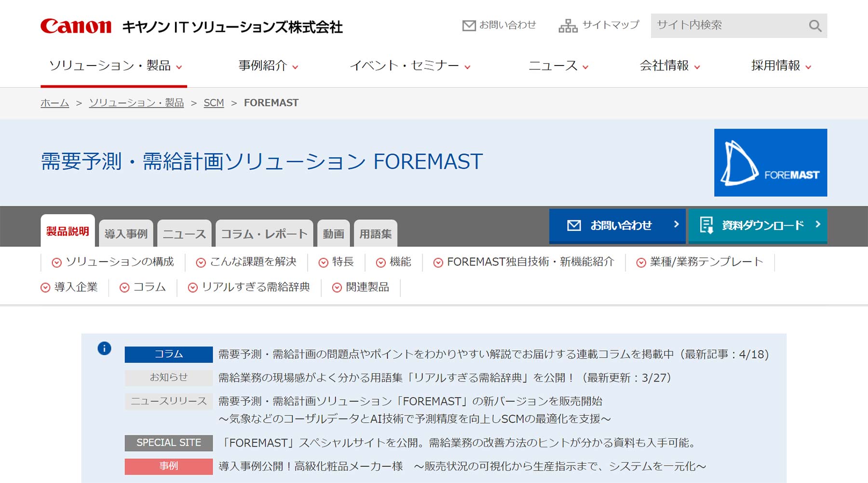This screenshot has height=483, width=868.
Task: Jump to FOREMAST独自技術・新機能紹介 section
Action: point(530,262)
